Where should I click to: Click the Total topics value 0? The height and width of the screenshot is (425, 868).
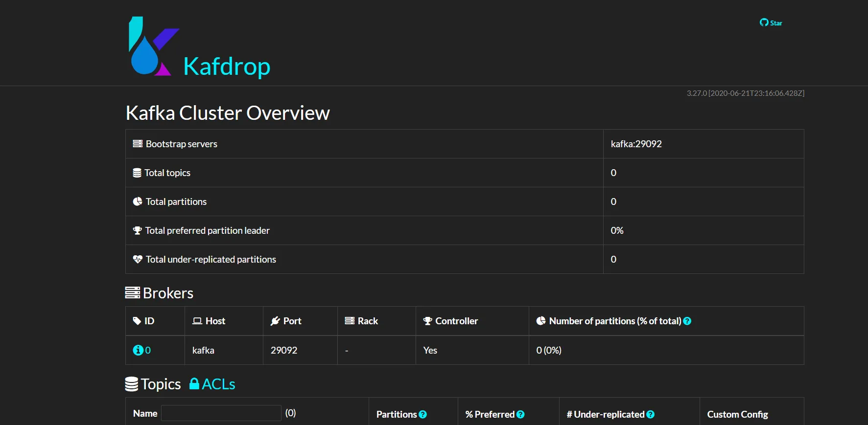(x=613, y=173)
